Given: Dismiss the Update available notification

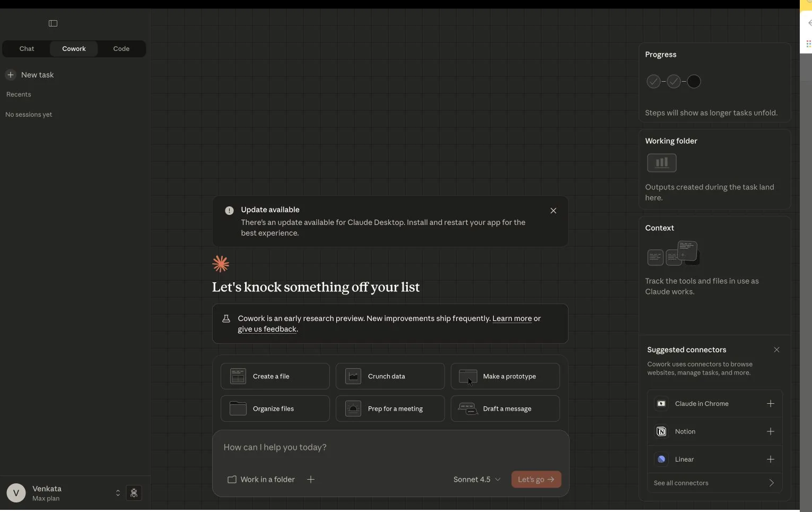Looking at the screenshot, I should [x=553, y=211].
